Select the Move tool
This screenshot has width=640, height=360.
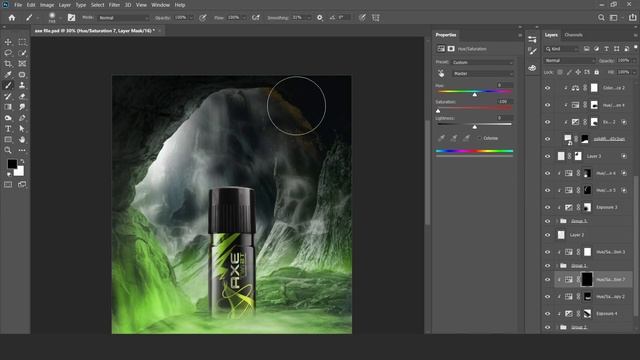point(8,42)
